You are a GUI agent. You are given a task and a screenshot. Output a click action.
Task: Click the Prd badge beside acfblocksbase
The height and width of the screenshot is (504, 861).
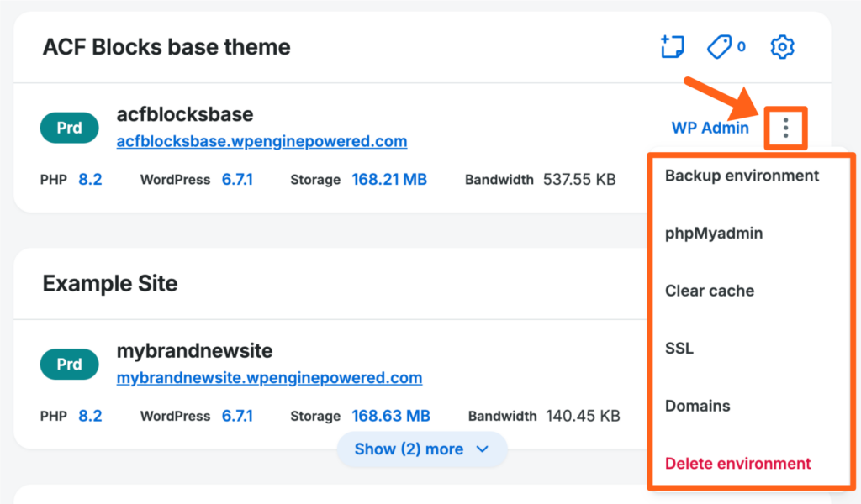tap(69, 129)
